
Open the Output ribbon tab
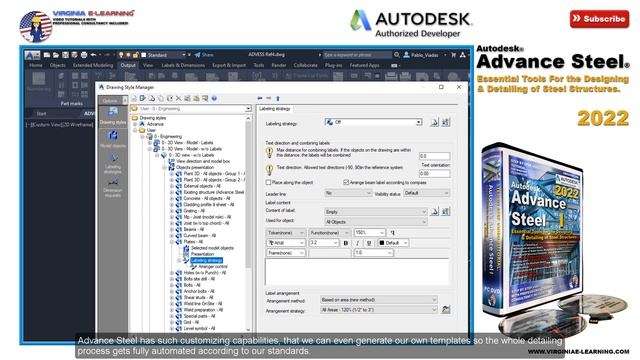[x=128, y=65]
